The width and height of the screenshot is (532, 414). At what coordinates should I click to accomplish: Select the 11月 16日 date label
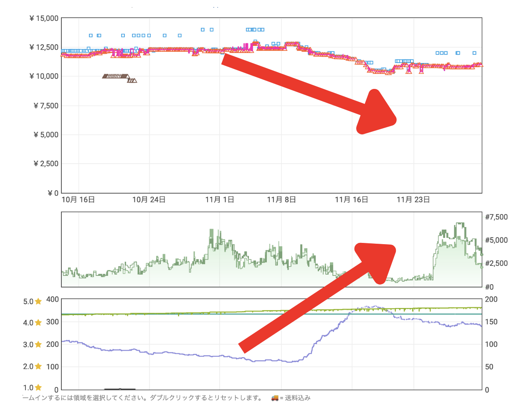pos(352,200)
